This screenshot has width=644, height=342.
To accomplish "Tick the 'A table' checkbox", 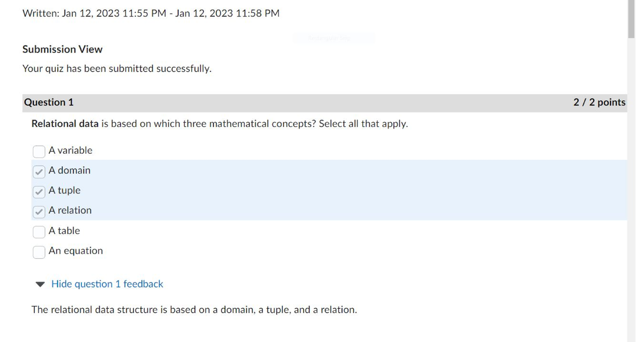I will tap(39, 232).
